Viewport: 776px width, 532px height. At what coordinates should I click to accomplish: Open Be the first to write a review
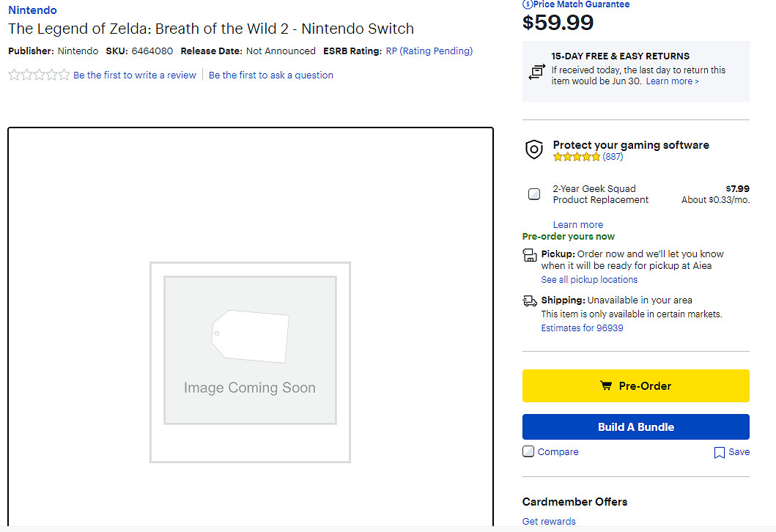(x=135, y=75)
